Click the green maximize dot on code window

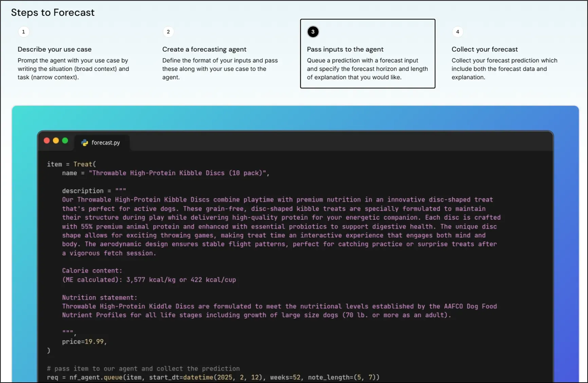[65, 141]
